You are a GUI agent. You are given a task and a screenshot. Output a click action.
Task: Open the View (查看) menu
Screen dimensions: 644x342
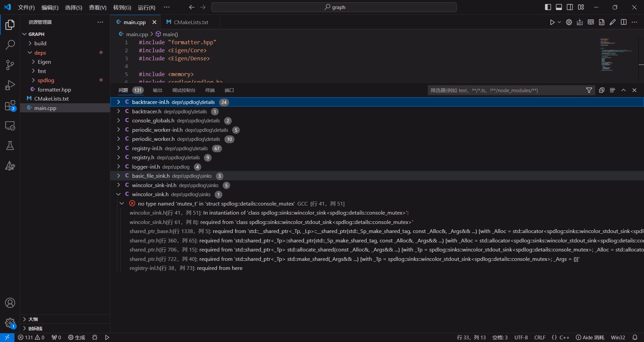[98, 7]
